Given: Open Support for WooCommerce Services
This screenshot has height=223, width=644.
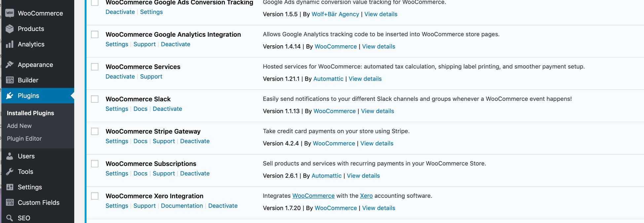Looking at the screenshot, I should (x=151, y=77).
